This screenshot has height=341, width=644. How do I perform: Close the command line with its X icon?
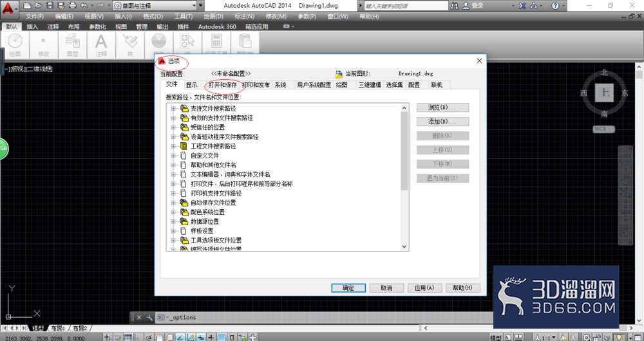tap(139, 317)
